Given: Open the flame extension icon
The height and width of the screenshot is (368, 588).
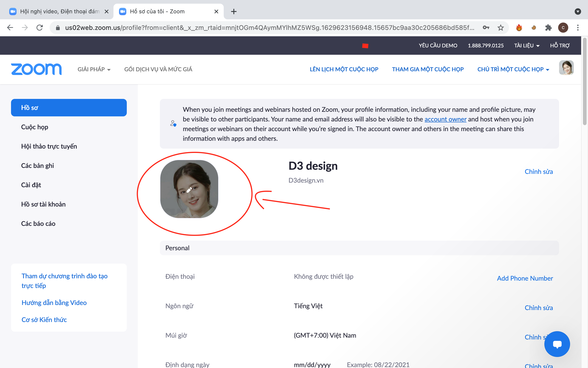Looking at the screenshot, I should click(x=519, y=28).
